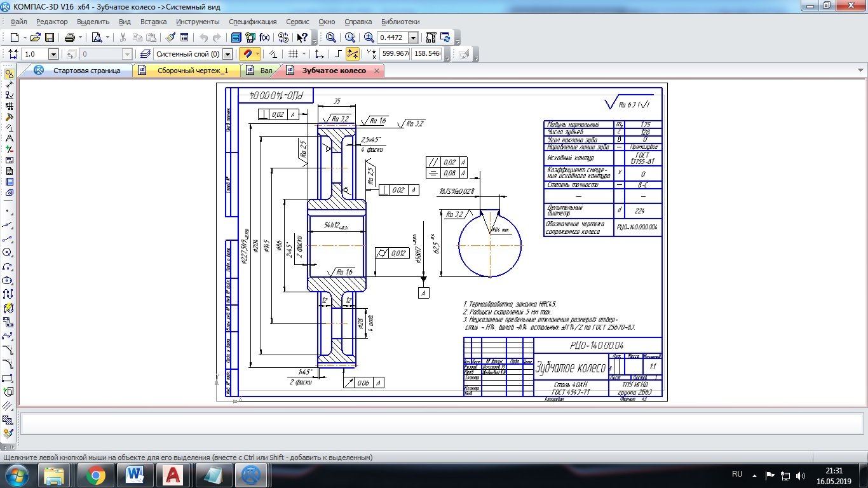Open Google Chrome from the taskbar

96,475
